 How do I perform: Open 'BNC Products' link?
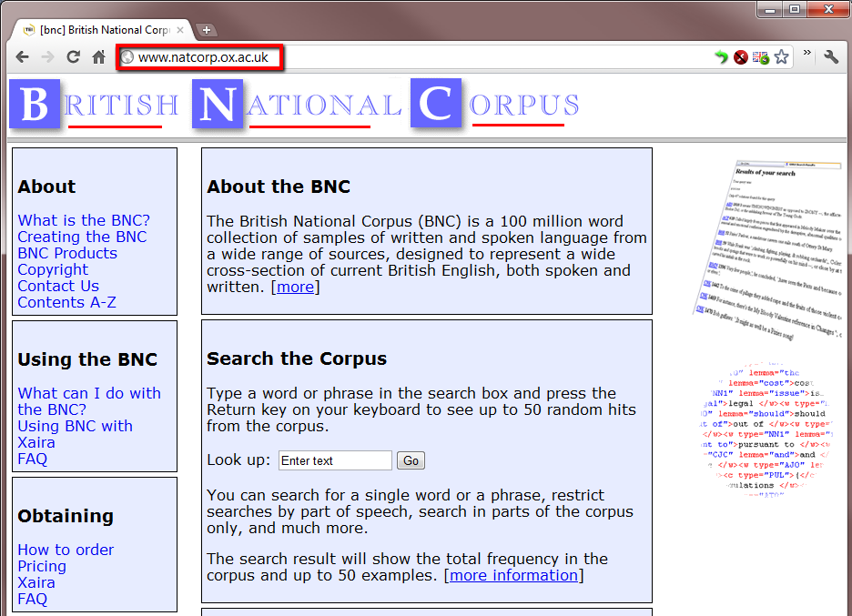tap(67, 253)
